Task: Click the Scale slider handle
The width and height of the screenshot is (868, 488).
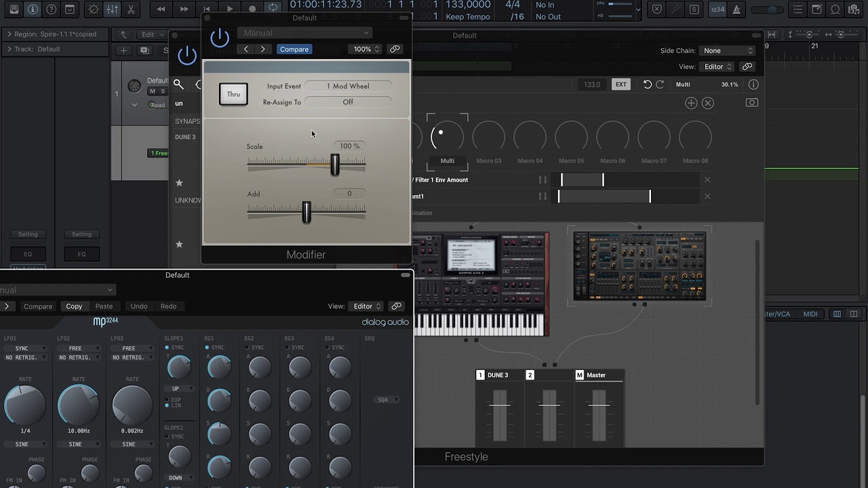Action: [334, 164]
